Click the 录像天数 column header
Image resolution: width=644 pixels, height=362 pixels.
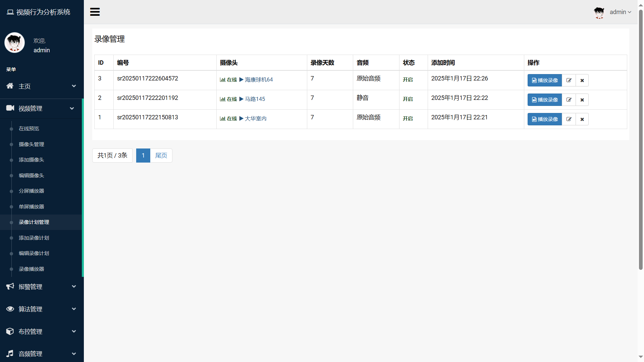click(322, 63)
